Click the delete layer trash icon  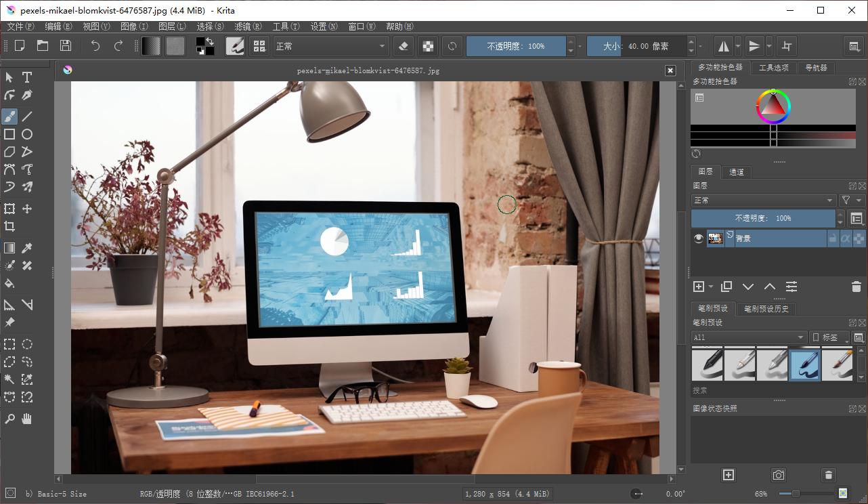pyautogui.click(x=856, y=286)
